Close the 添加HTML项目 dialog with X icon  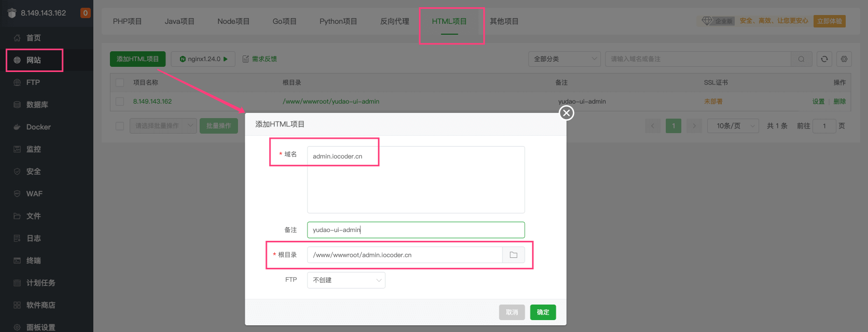[566, 113]
